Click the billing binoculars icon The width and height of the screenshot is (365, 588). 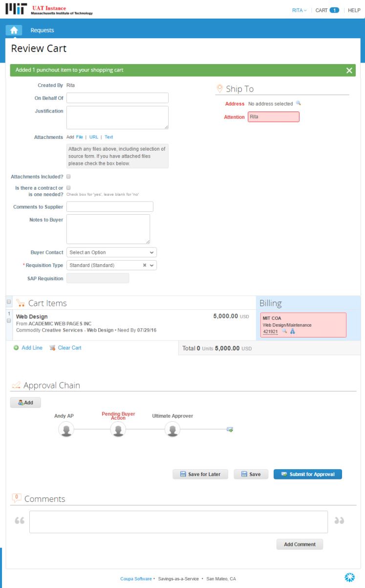click(293, 331)
